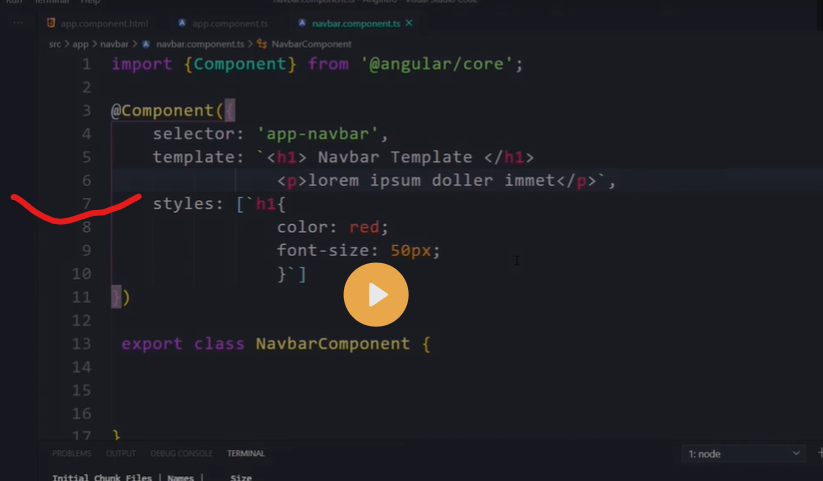
Task: Click the Angular icon on navbar.component.ts tab
Action: click(302, 23)
